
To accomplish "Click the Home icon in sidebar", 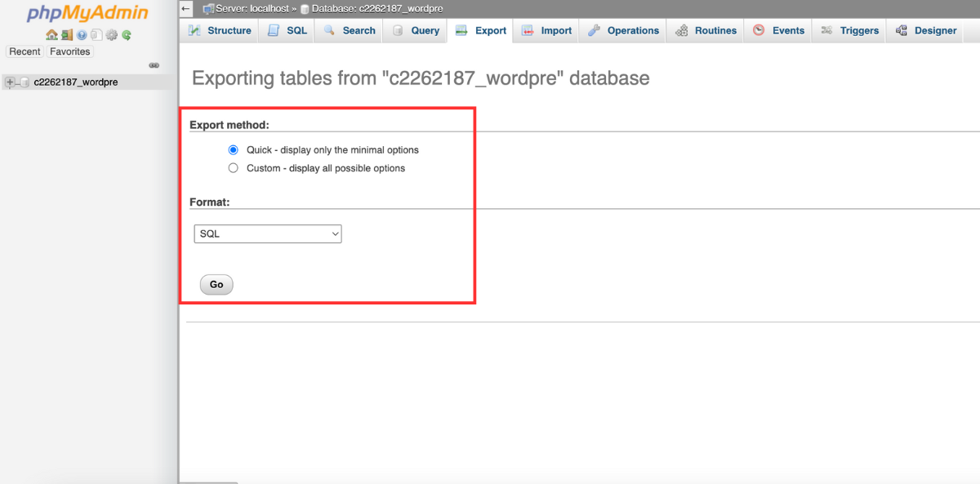I will [51, 35].
